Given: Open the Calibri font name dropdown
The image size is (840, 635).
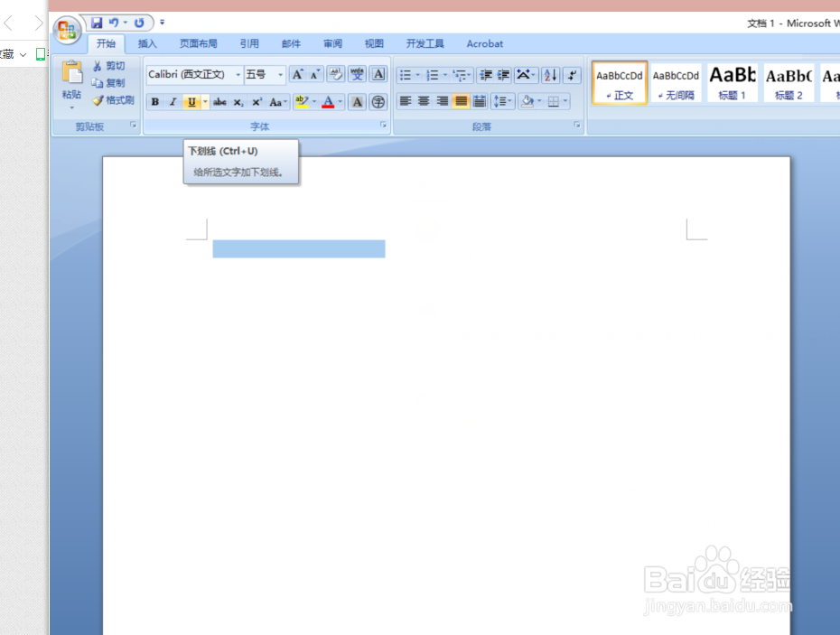Looking at the screenshot, I should click(238, 74).
